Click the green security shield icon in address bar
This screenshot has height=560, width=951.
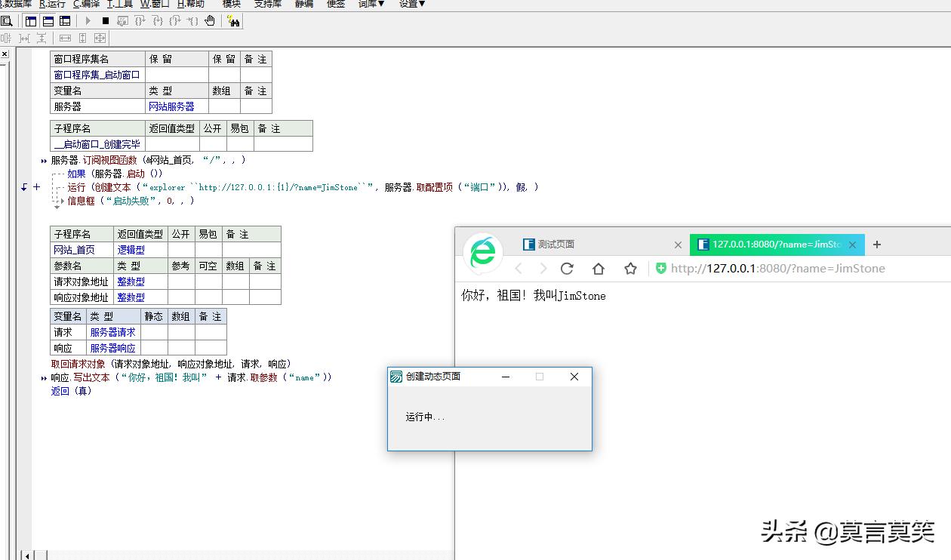(x=661, y=269)
